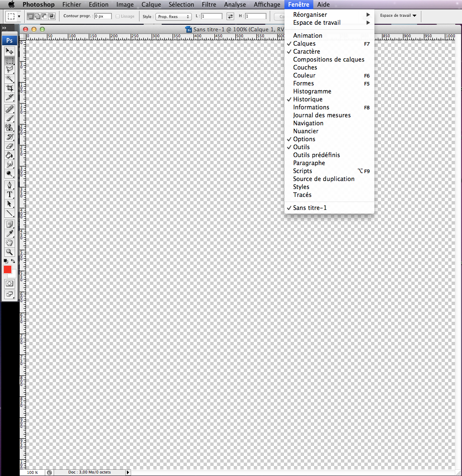Screen dimensions: 462x476
Task: Open the Espace de travail dropdown
Action: click(398, 16)
